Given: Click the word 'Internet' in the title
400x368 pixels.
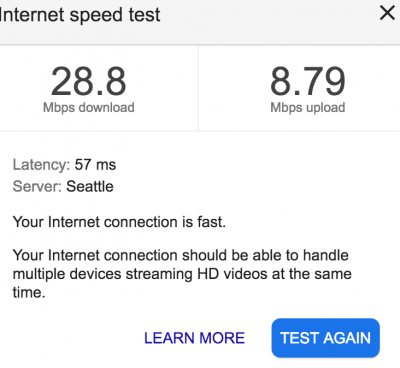Looking at the screenshot, I should [x=32, y=15].
